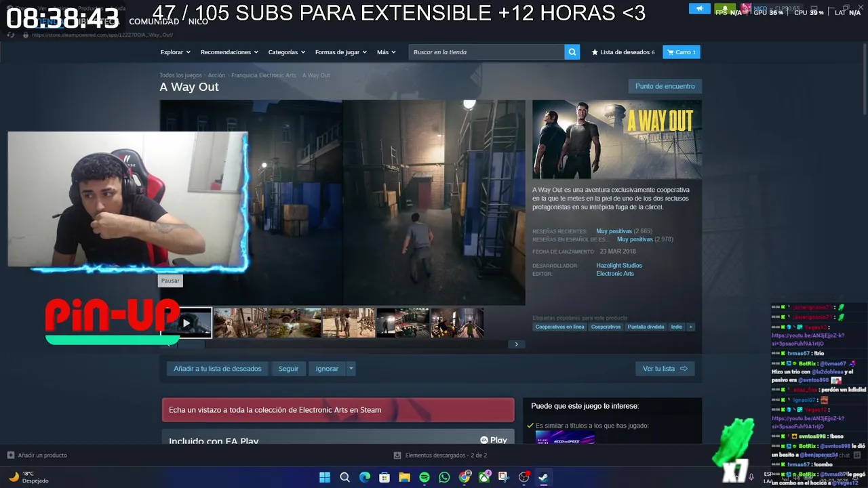Switch to Spotify in taskbar

[425, 477]
